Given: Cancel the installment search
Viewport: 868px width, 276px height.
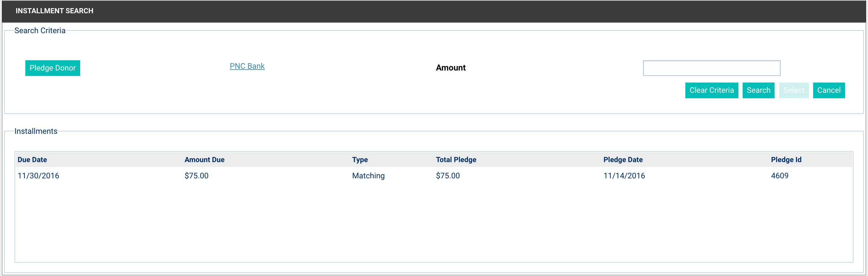Looking at the screenshot, I should coord(829,90).
